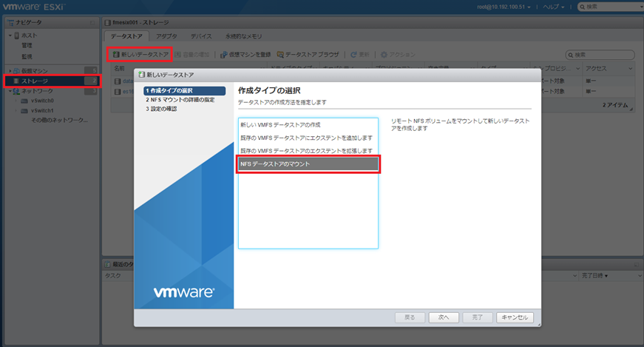Click the vSwitch0 network icon
644x347 pixels.
click(24, 101)
